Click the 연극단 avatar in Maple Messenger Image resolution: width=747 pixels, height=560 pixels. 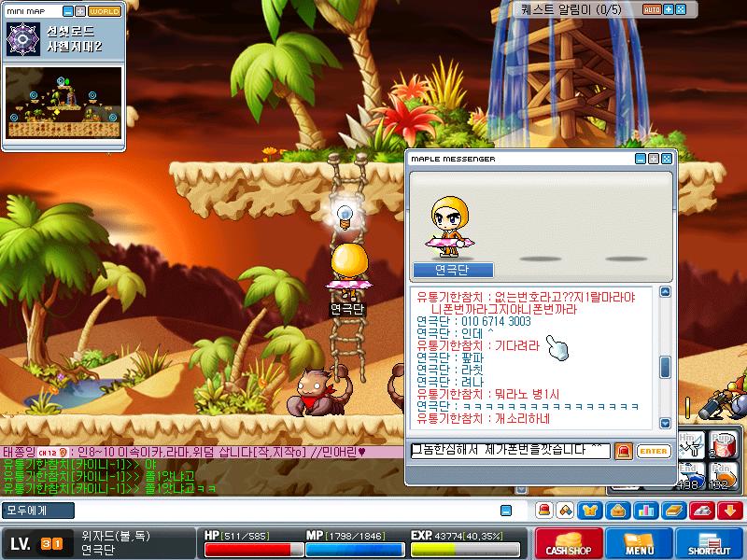click(x=450, y=229)
